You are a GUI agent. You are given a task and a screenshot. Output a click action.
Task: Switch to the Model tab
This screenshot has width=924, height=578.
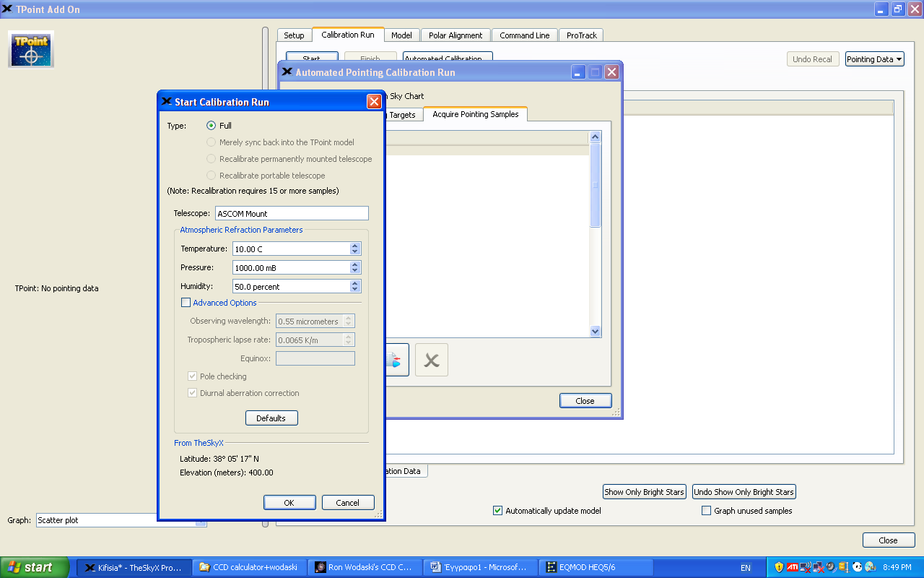(401, 35)
